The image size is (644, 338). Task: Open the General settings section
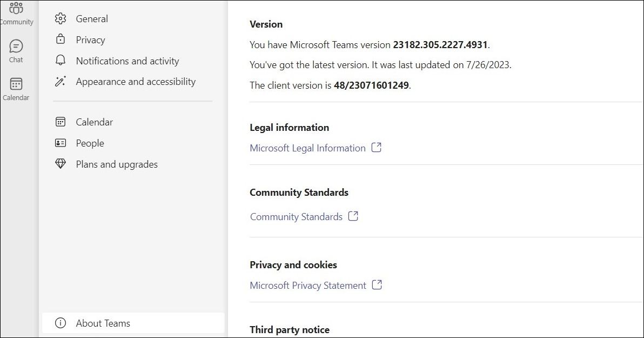(x=92, y=19)
